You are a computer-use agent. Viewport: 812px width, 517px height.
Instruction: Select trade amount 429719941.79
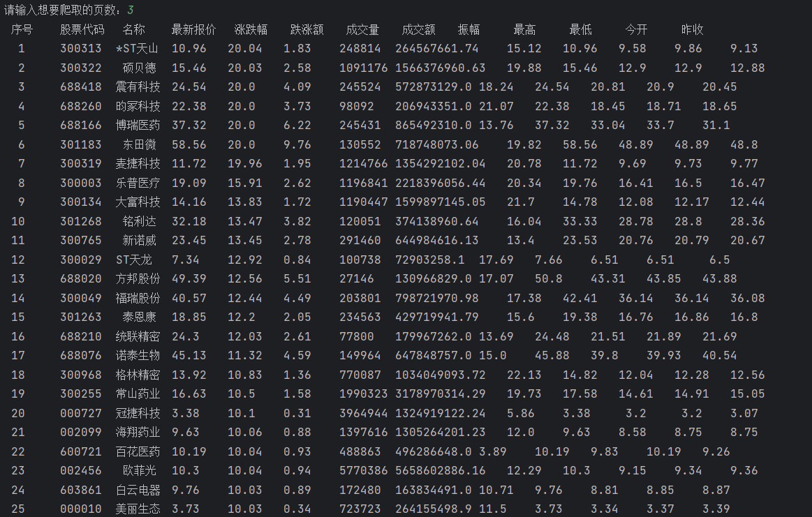point(437,317)
